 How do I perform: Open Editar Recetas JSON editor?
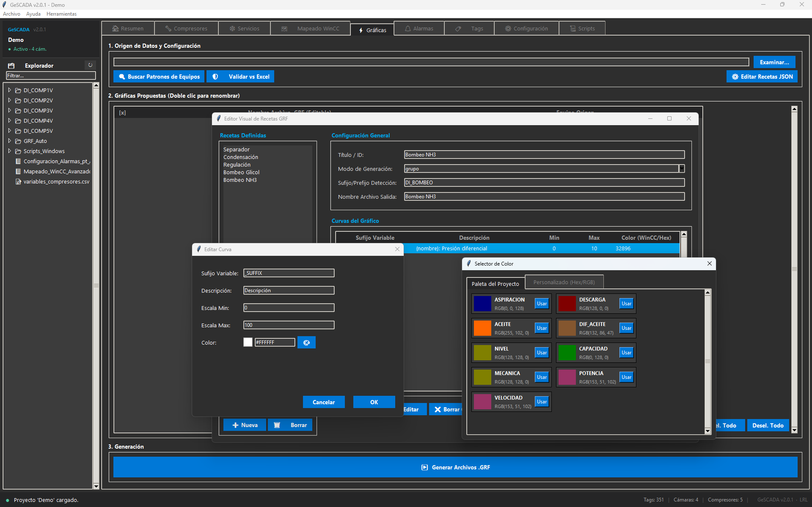(x=762, y=77)
